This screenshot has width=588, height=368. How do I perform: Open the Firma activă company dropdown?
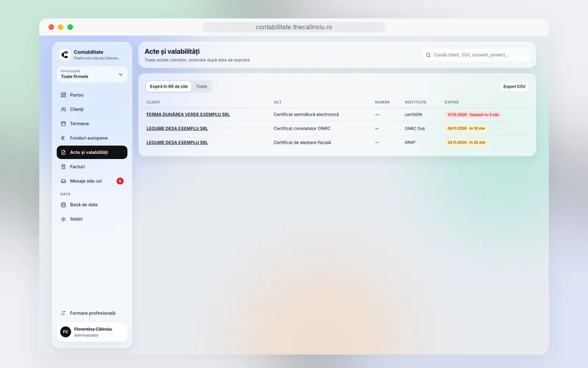(x=92, y=74)
